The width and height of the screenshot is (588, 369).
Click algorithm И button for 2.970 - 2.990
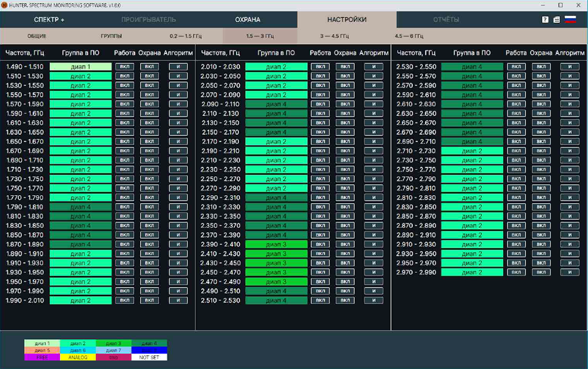[x=570, y=273]
